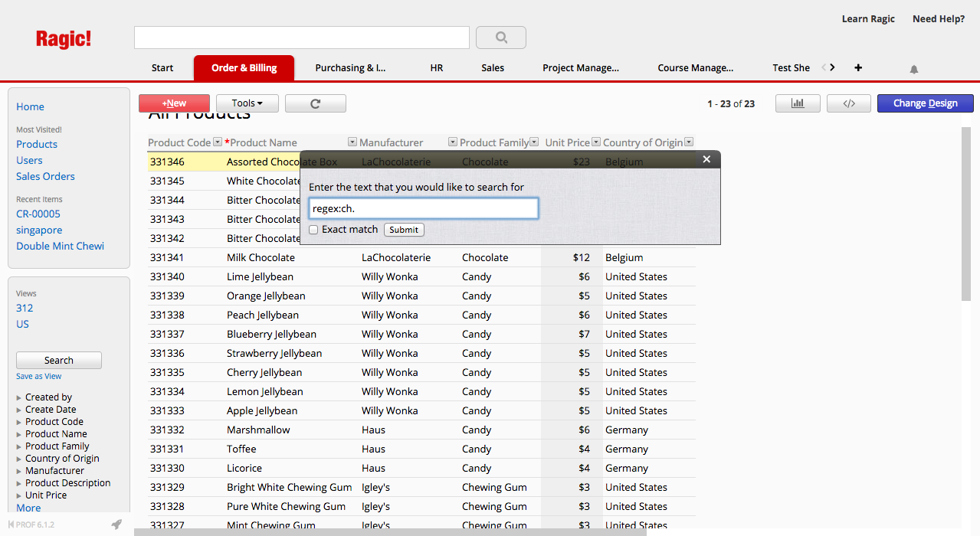Collapse sidebar via PROF 6.1.2 arrow
Screen dimensions: 980x536
point(11,525)
